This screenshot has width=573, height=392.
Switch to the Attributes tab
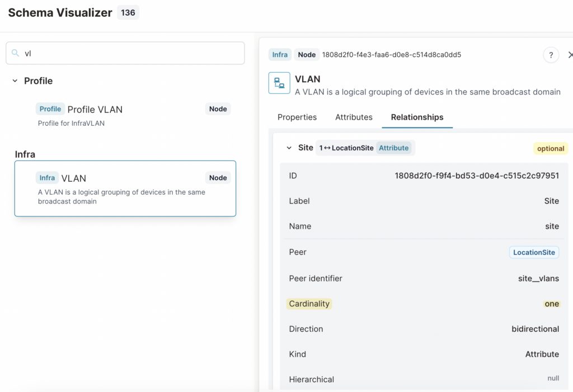point(354,117)
